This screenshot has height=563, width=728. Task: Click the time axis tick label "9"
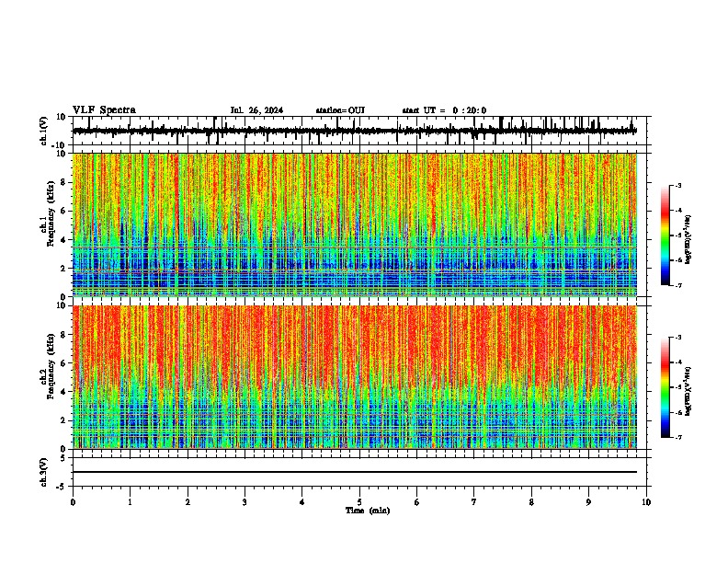[588, 502]
